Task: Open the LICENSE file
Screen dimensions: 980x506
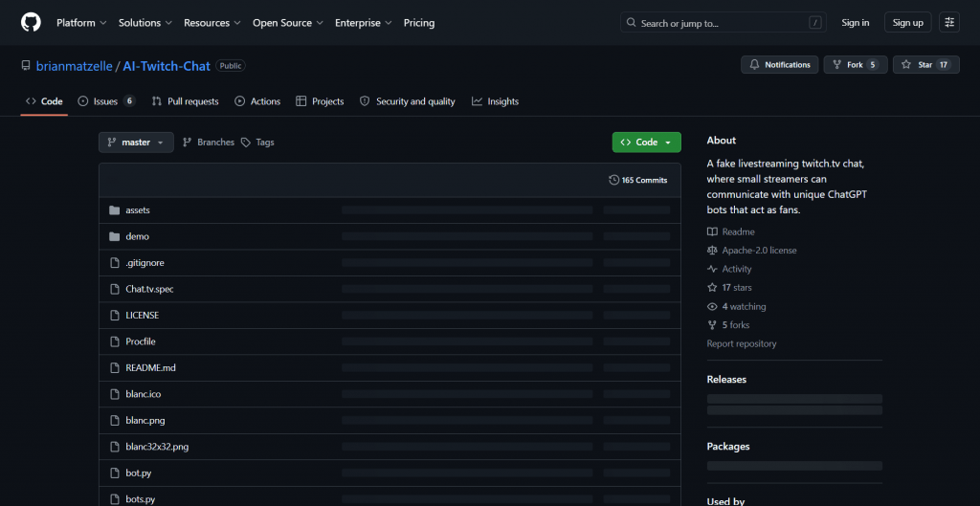Action: point(143,316)
